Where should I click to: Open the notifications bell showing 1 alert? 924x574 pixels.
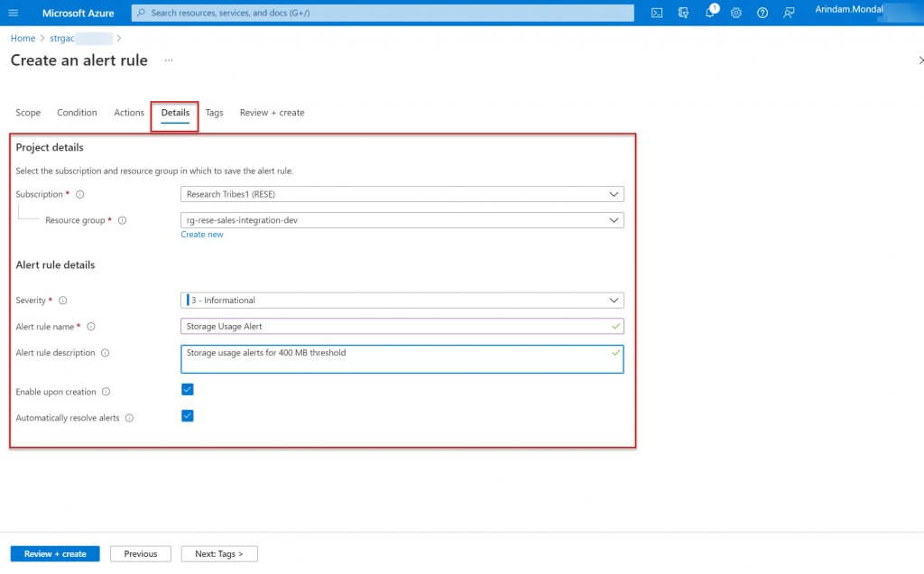pos(710,13)
